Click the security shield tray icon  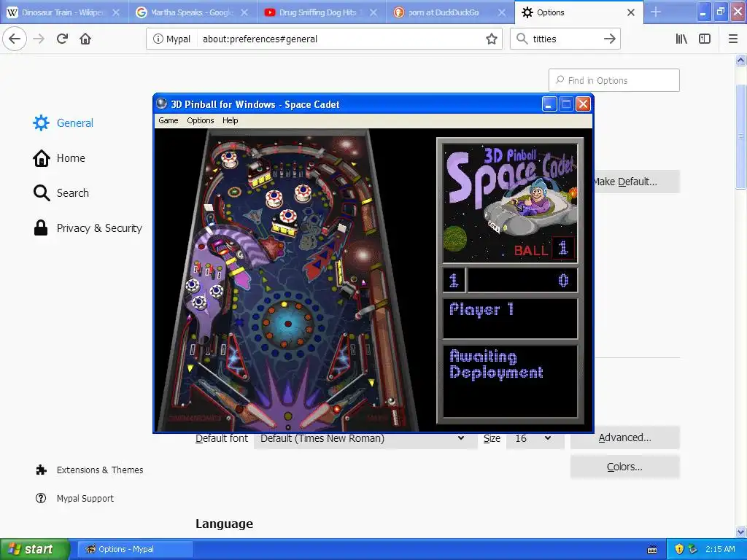click(x=679, y=549)
